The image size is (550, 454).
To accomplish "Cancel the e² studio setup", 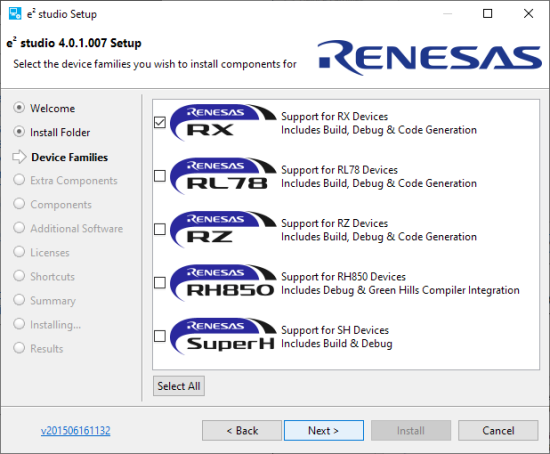I will tap(498, 430).
